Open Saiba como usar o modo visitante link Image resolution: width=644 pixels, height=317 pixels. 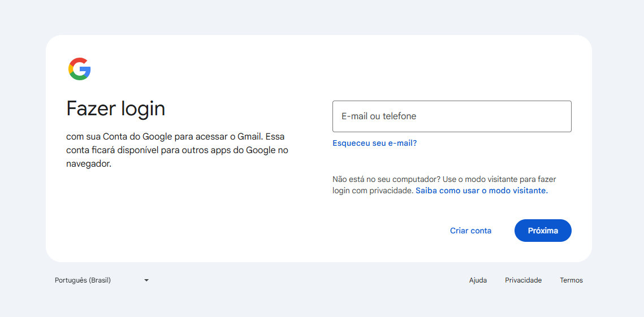(x=482, y=190)
